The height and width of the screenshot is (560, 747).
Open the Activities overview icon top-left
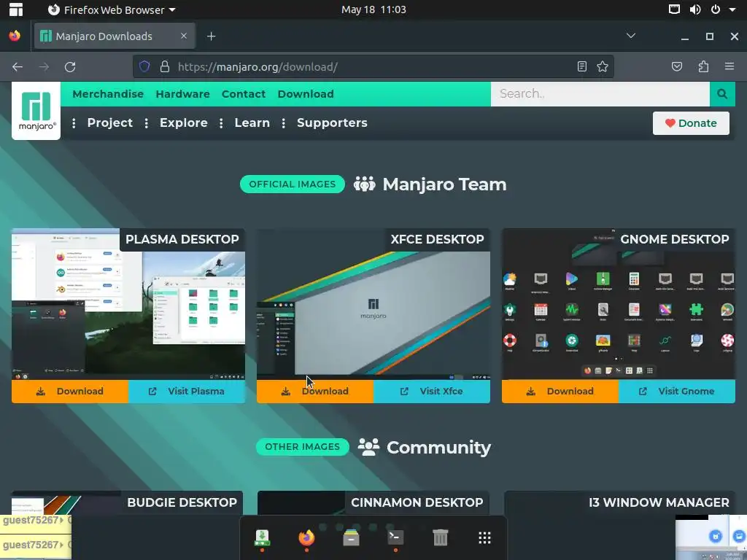coord(16,9)
